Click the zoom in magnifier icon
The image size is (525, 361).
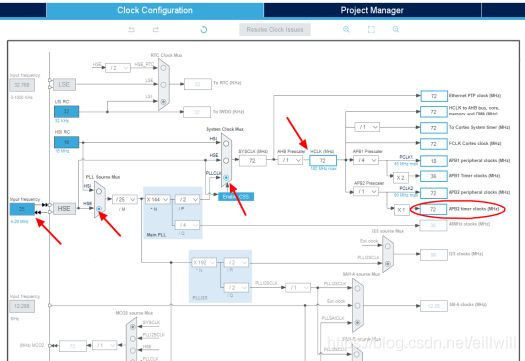346,29
